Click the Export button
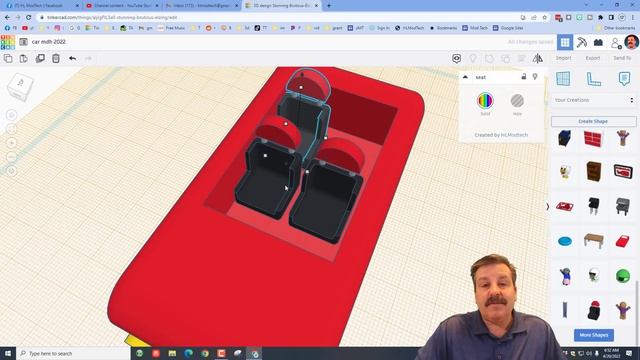This screenshot has height=360, width=640. pyautogui.click(x=593, y=58)
